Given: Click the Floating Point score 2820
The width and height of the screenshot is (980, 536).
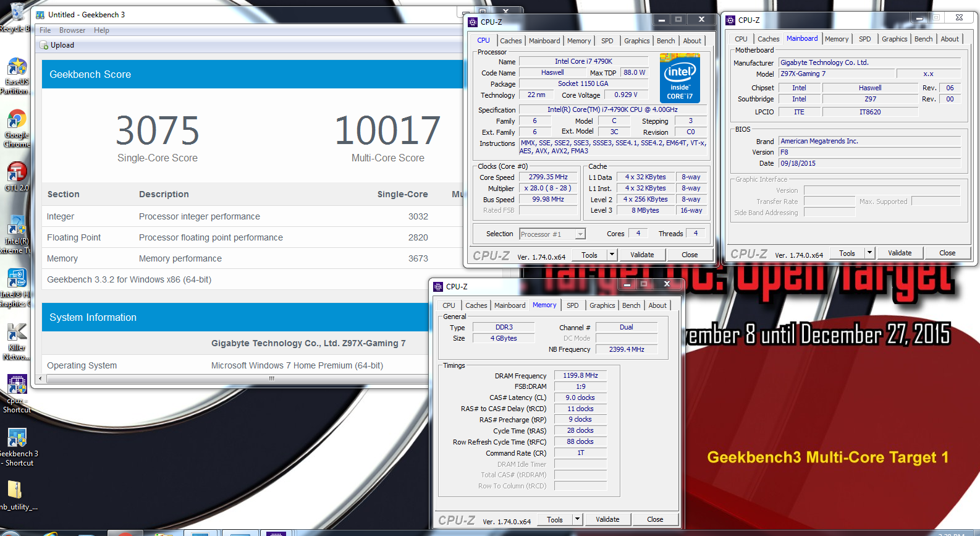Looking at the screenshot, I should click(x=418, y=237).
